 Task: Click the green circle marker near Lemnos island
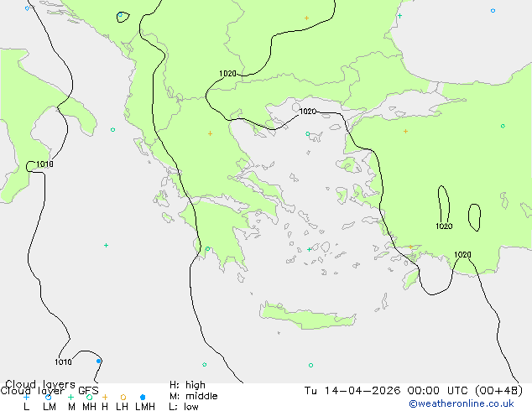coord(307,134)
